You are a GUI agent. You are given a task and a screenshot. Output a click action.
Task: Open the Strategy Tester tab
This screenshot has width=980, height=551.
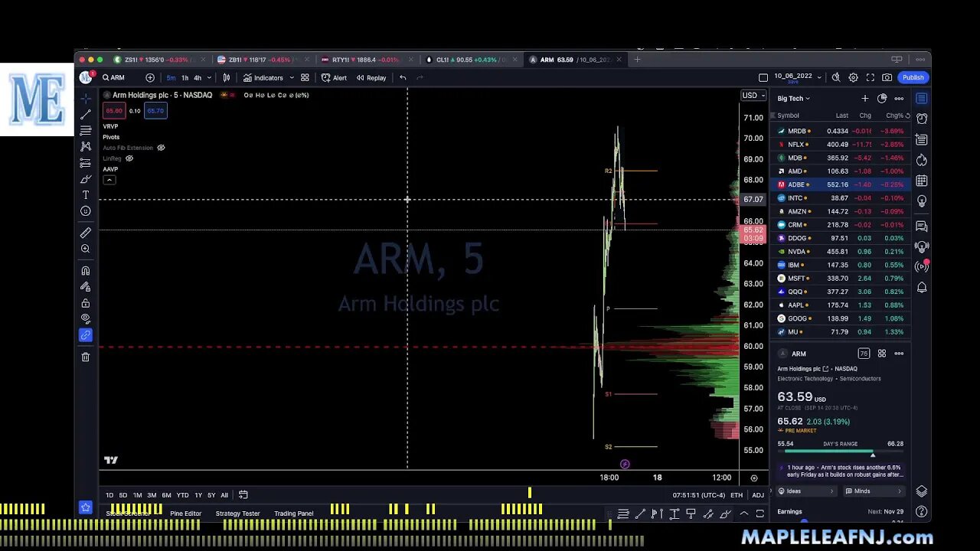tap(237, 514)
